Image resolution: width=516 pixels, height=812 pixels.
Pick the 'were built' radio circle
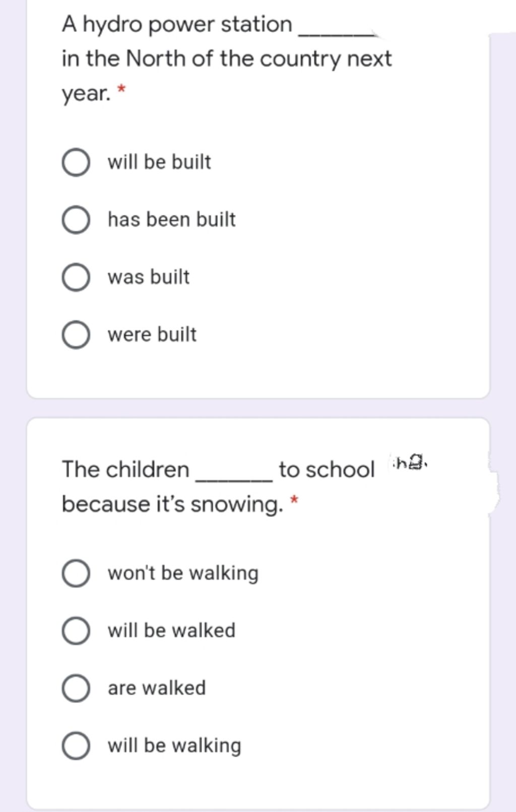pos(76,335)
